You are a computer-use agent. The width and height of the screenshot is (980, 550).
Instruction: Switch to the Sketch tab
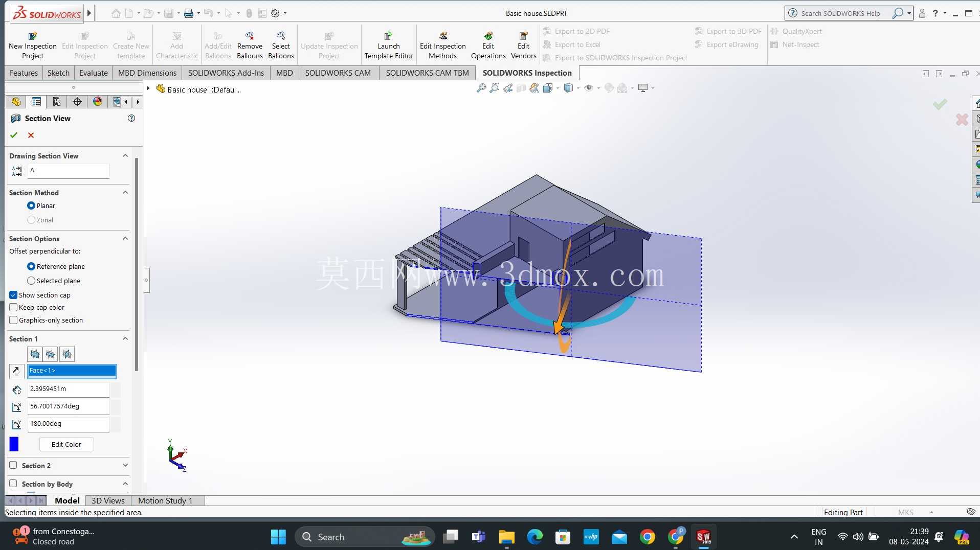tap(58, 73)
